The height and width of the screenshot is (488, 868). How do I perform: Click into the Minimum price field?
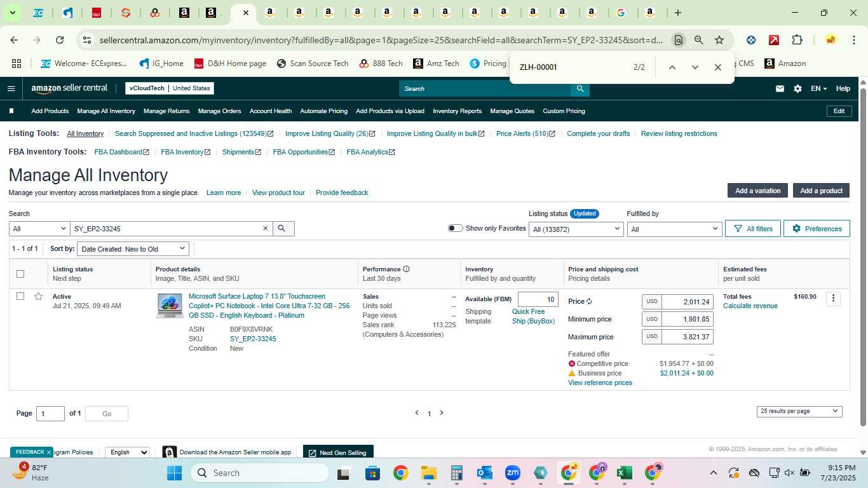pos(687,319)
